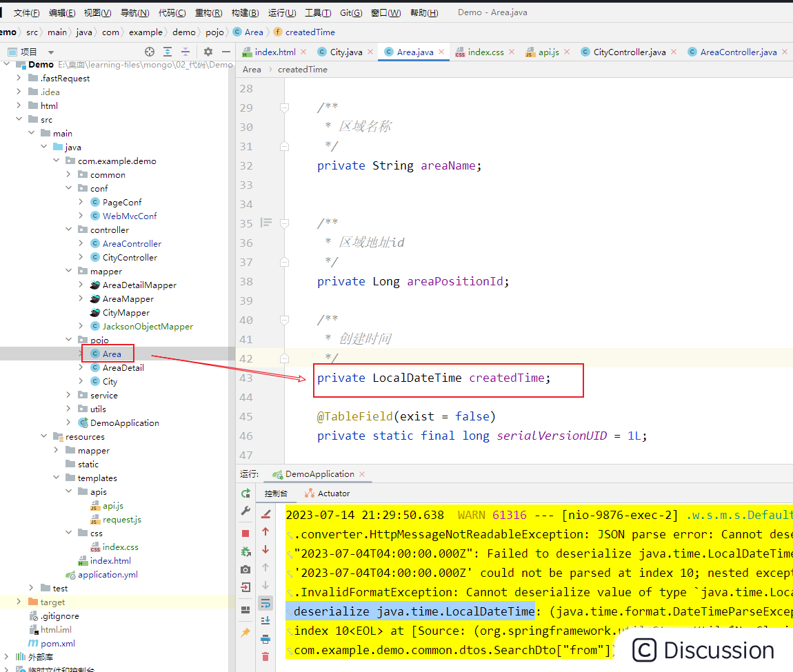This screenshot has width=793, height=672.
Task: Close the CityController.java editor tab
Action: (x=674, y=52)
